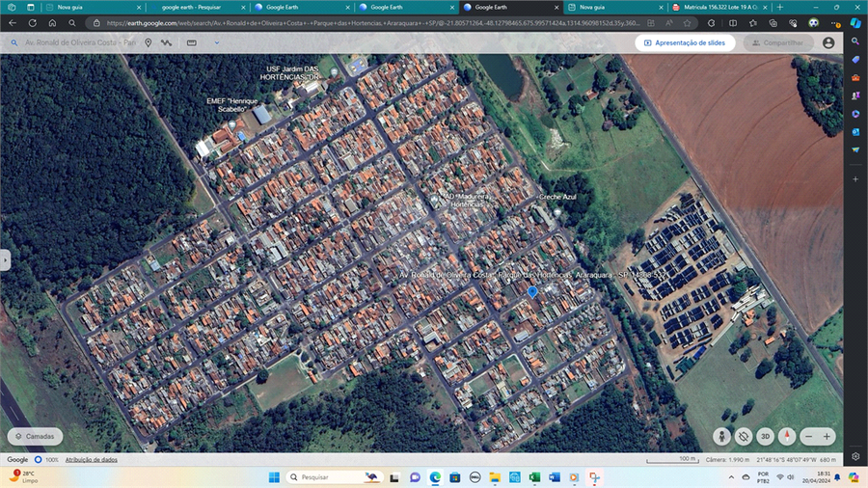
Task: Open the Camadas layers panel
Action: coord(35,436)
